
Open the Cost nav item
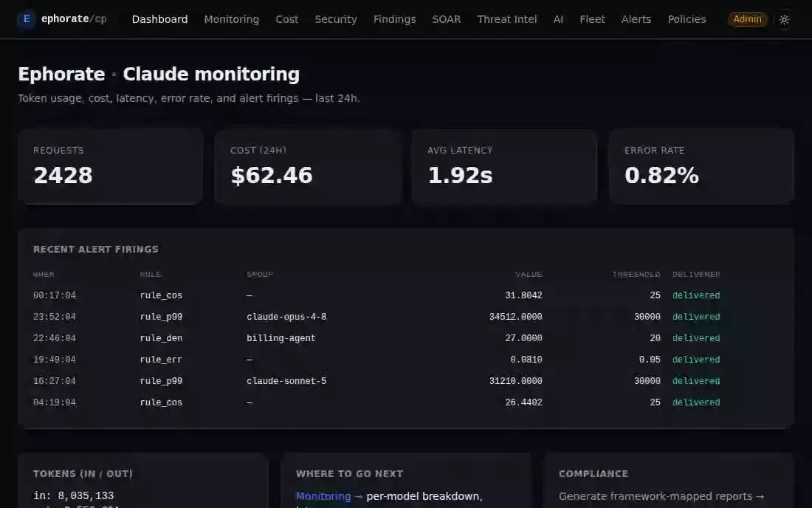coord(287,19)
